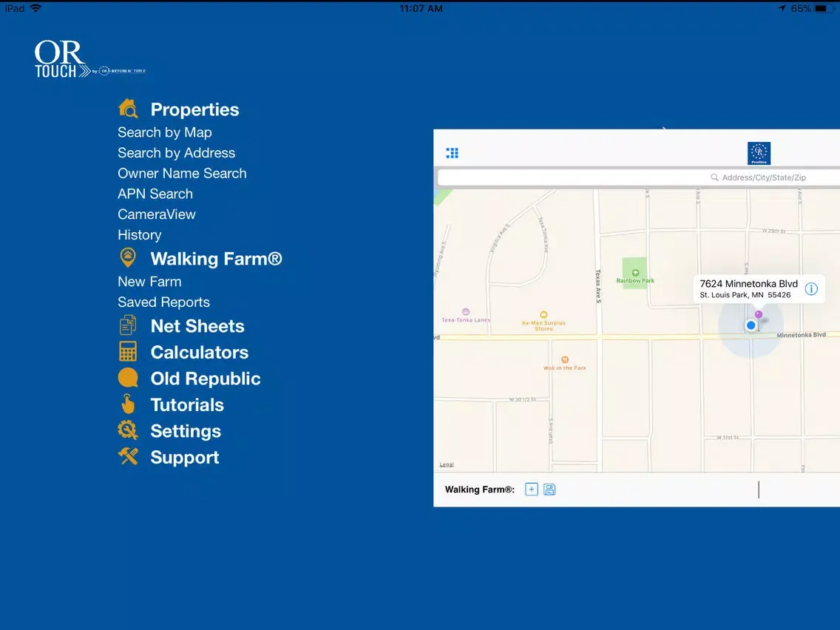Tap the Old Republic chat bubble icon
This screenshot has width=840, height=630.
tap(128, 378)
